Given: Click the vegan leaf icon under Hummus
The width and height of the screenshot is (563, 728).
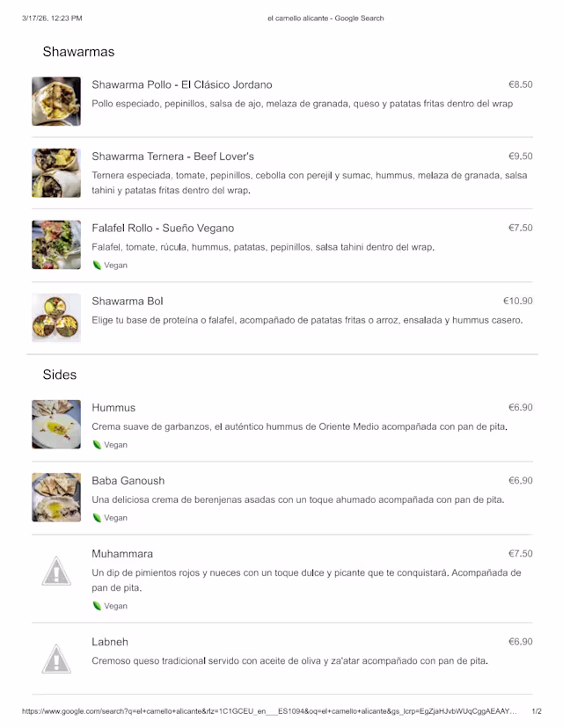Looking at the screenshot, I should tap(97, 445).
